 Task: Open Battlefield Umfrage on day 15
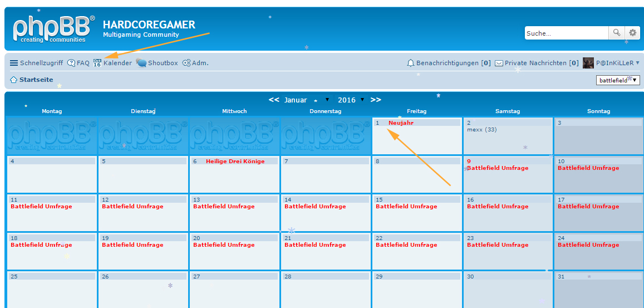(x=406, y=207)
